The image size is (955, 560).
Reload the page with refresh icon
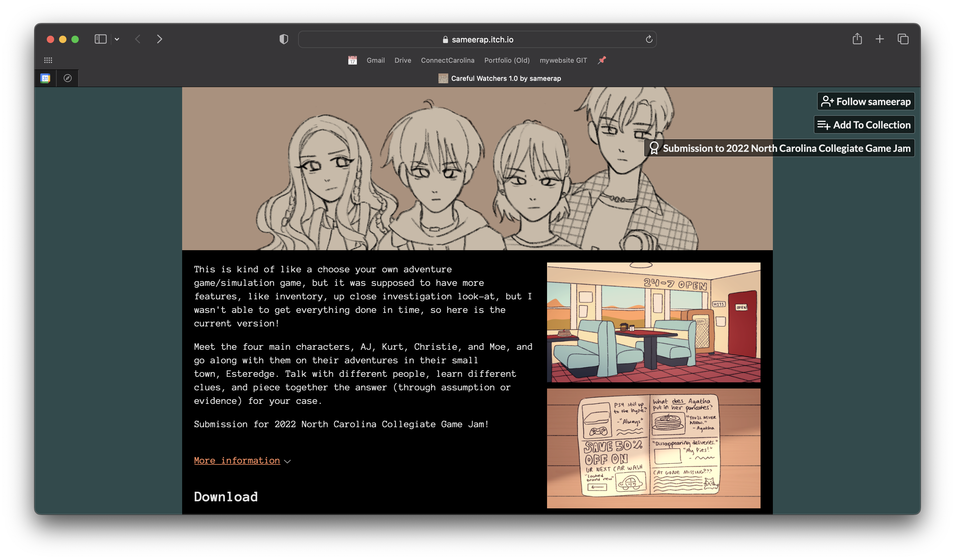649,39
